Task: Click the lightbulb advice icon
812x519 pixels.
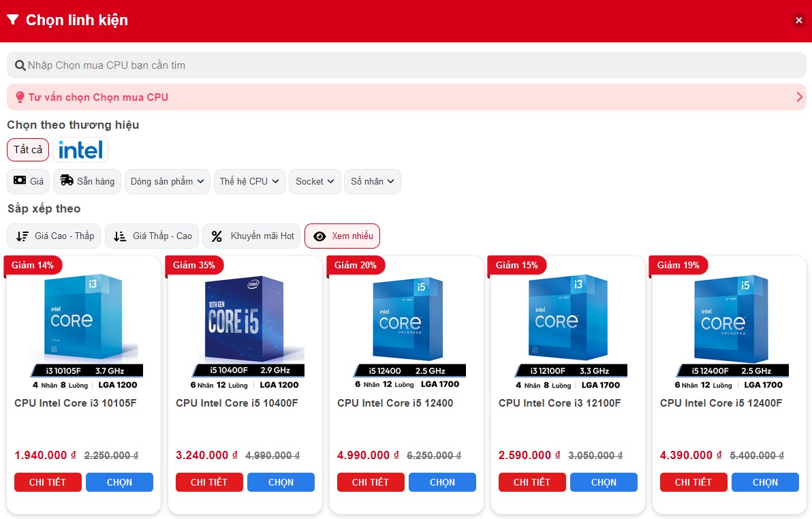Action: [x=20, y=97]
